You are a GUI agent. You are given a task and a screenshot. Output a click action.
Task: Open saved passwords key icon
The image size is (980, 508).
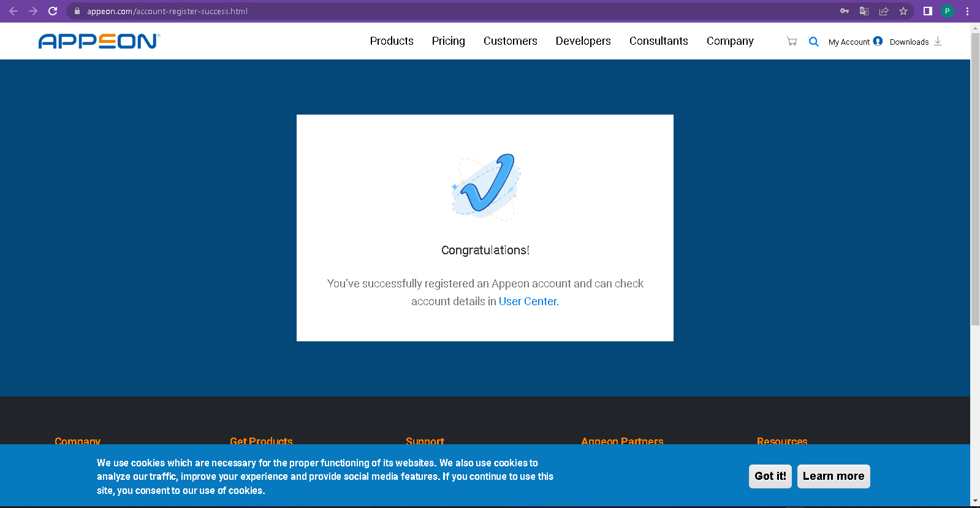click(845, 11)
